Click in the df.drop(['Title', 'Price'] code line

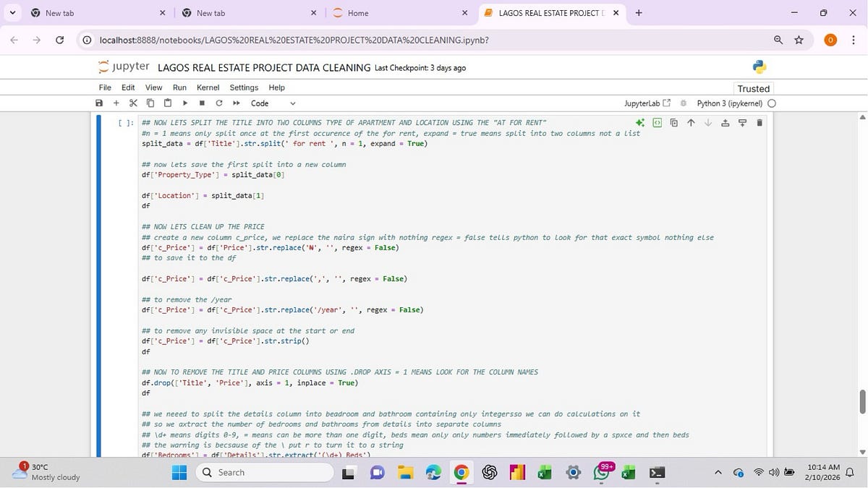pos(250,382)
